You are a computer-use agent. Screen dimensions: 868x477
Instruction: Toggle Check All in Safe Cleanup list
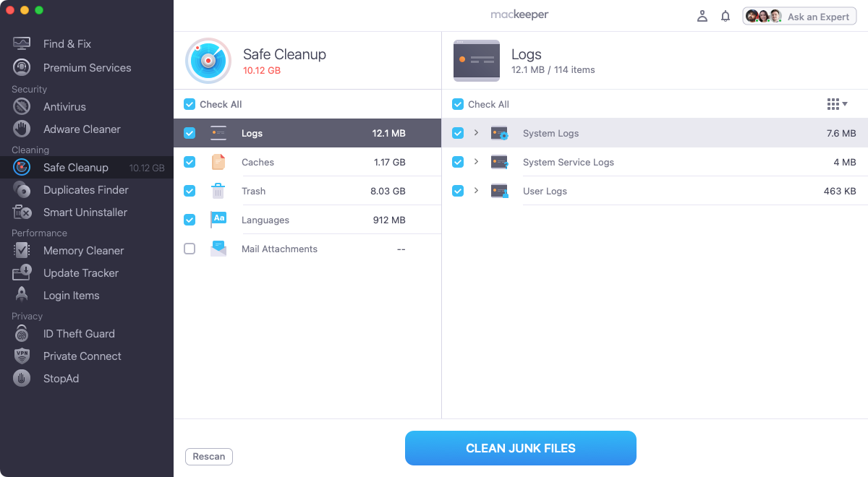tap(190, 104)
